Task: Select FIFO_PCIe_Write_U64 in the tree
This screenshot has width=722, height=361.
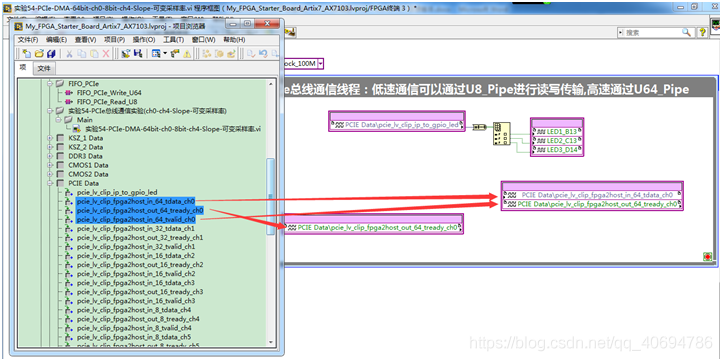Action: pyautogui.click(x=102, y=93)
